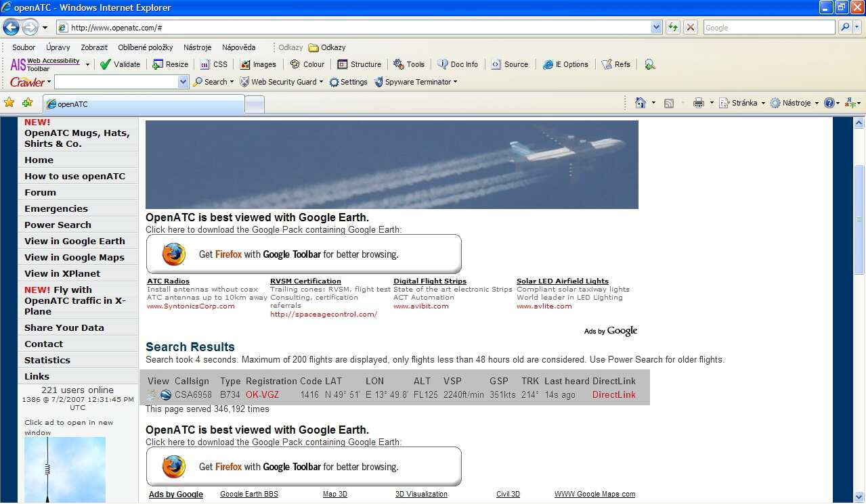Click the Crawler toolbar search input
The image size is (866, 504).
[116, 82]
